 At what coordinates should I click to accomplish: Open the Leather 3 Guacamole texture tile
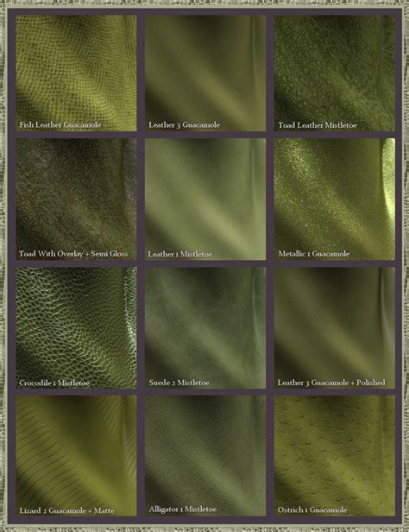coord(205,73)
